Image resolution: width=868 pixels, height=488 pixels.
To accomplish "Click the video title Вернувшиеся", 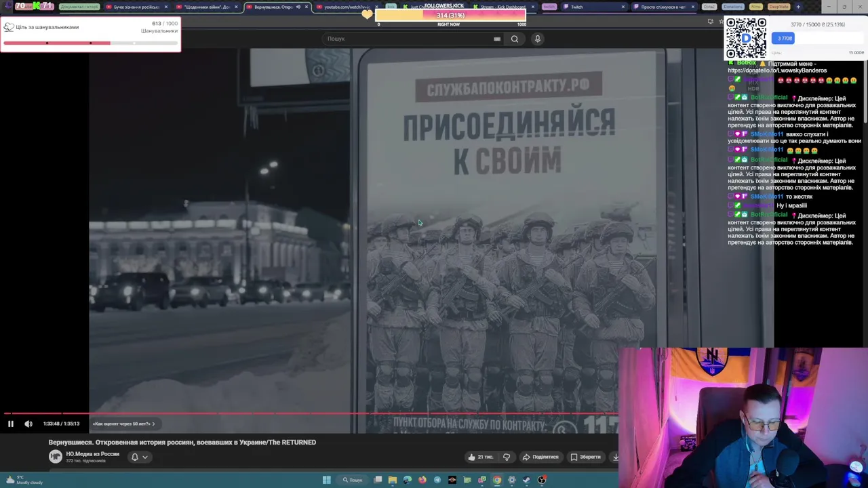I will (x=182, y=442).
